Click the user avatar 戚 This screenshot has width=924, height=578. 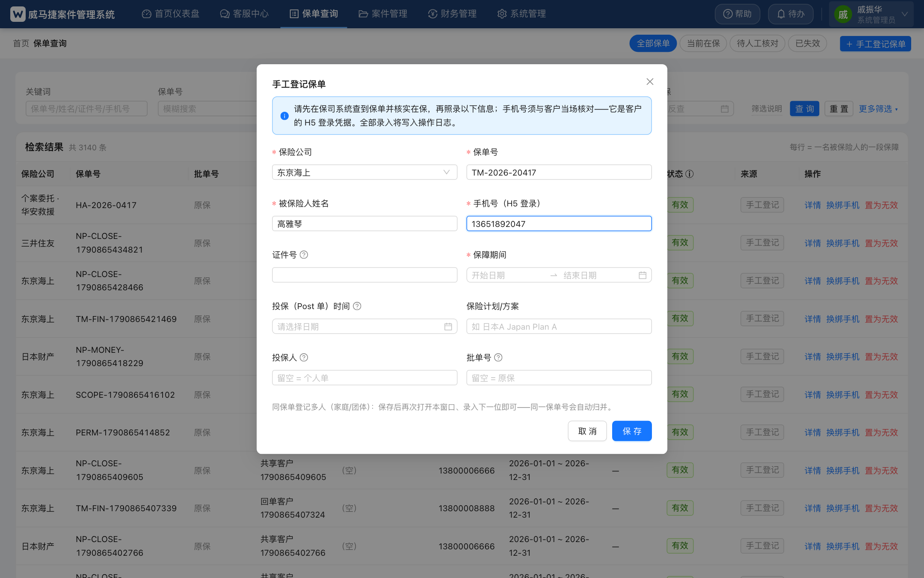click(x=843, y=15)
